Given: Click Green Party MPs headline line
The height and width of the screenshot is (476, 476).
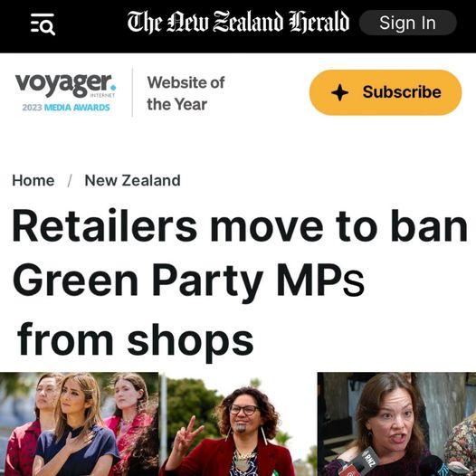Looking at the screenshot, I should point(188,281).
